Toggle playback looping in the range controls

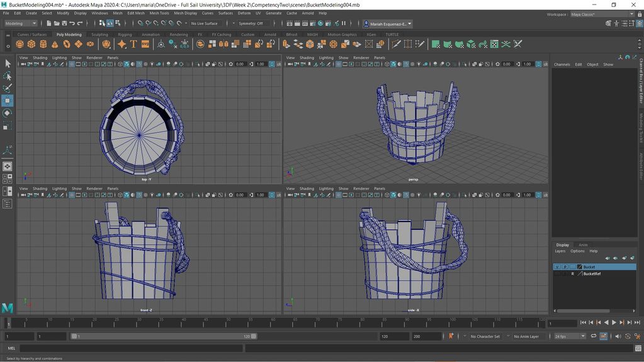(x=594, y=336)
